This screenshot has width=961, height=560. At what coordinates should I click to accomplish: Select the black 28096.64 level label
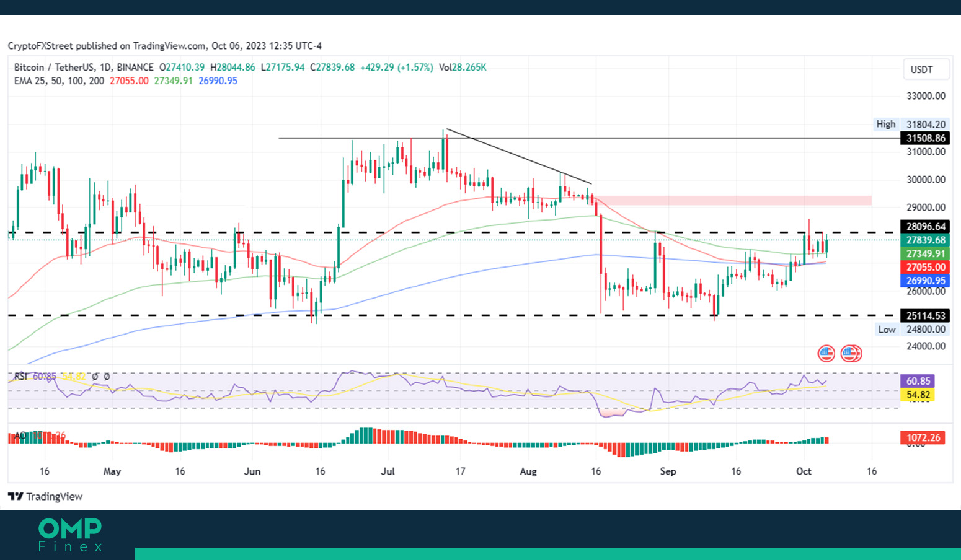click(924, 227)
